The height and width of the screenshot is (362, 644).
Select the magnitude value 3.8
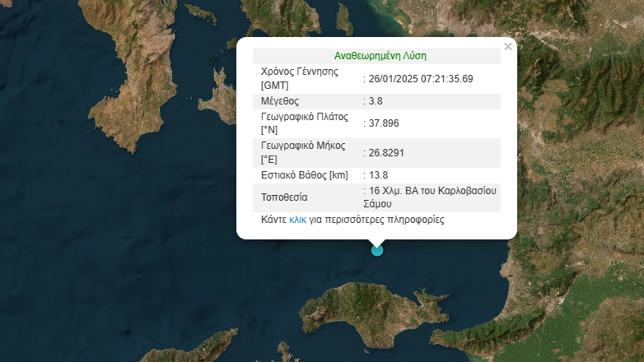click(x=376, y=101)
